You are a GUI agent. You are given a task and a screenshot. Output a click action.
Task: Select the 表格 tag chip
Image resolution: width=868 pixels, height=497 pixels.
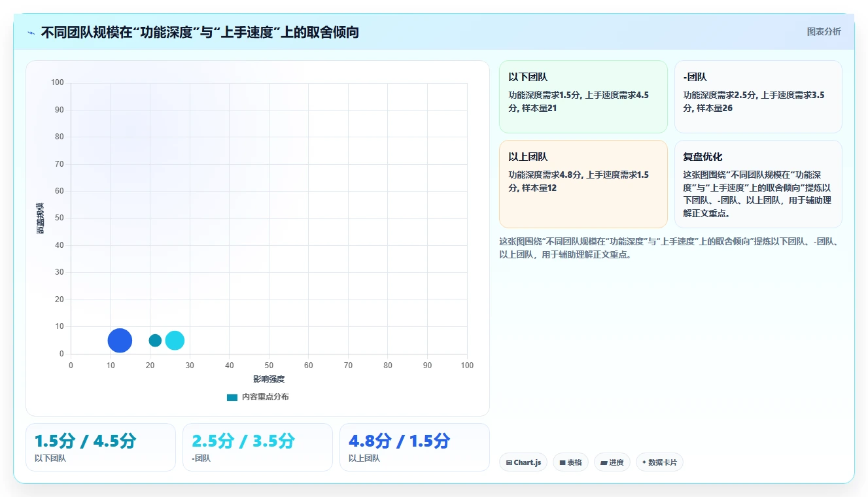tap(570, 462)
